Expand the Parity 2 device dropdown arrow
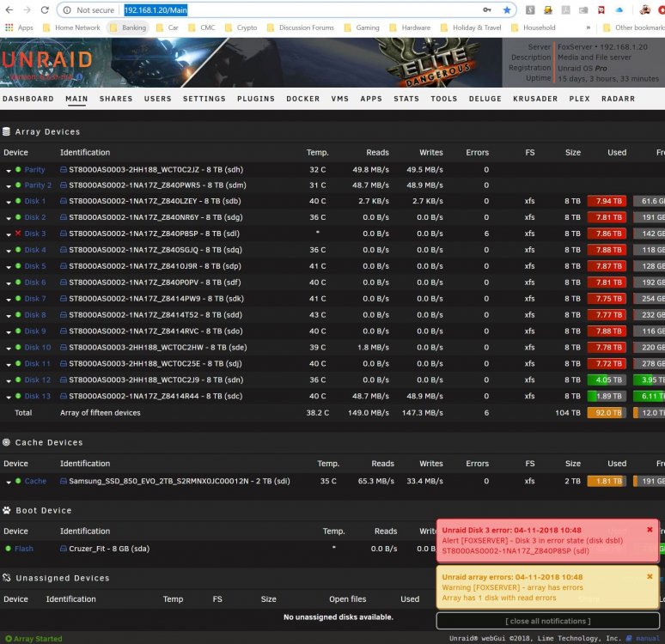Image resolution: width=665 pixels, height=644 pixels. [x=9, y=186]
